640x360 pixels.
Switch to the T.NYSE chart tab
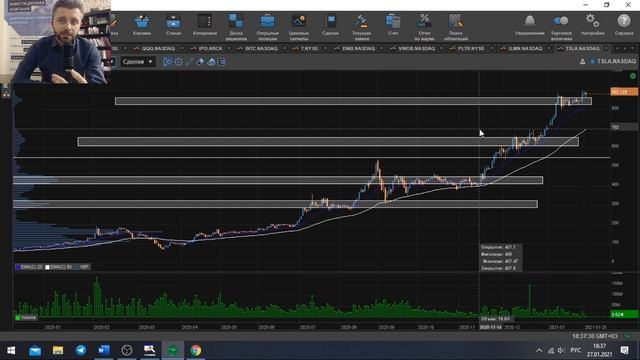[x=309, y=49]
